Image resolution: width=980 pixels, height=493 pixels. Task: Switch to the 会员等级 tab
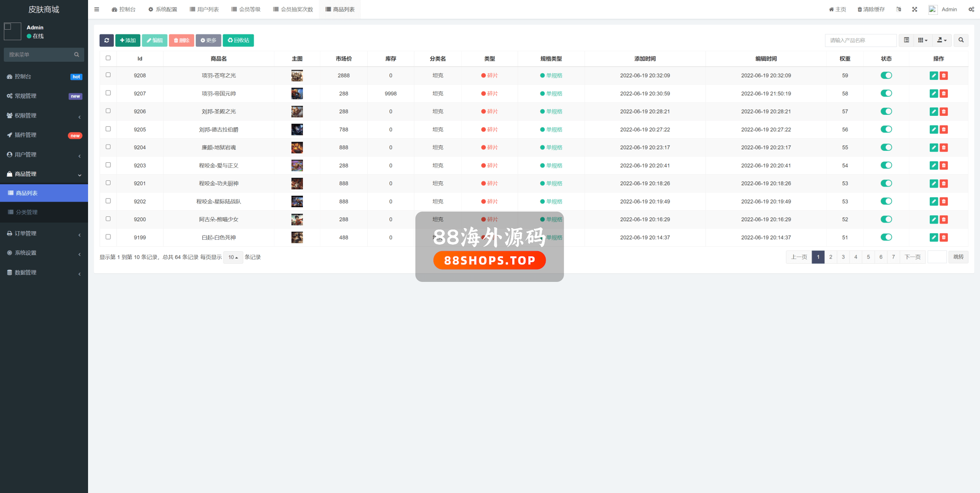click(x=246, y=10)
